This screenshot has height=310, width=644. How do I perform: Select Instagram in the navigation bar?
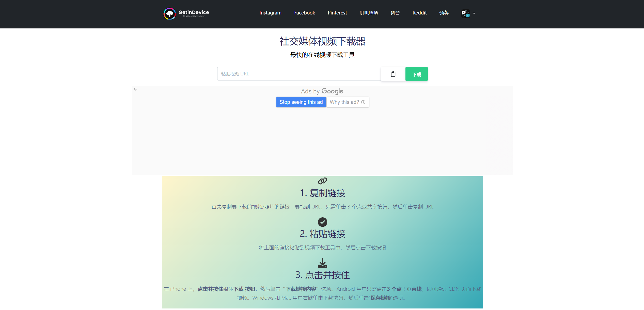pyautogui.click(x=270, y=13)
